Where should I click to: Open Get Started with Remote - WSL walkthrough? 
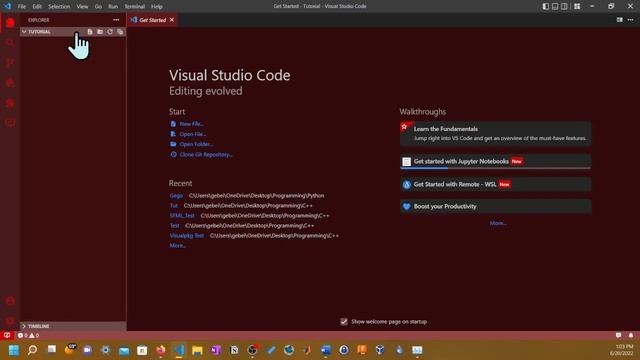[496, 184]
